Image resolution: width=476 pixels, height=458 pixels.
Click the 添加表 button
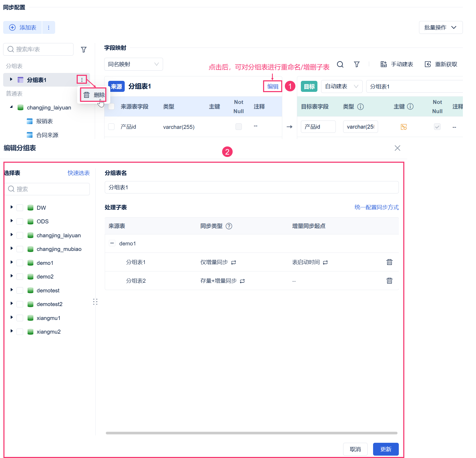23,28
